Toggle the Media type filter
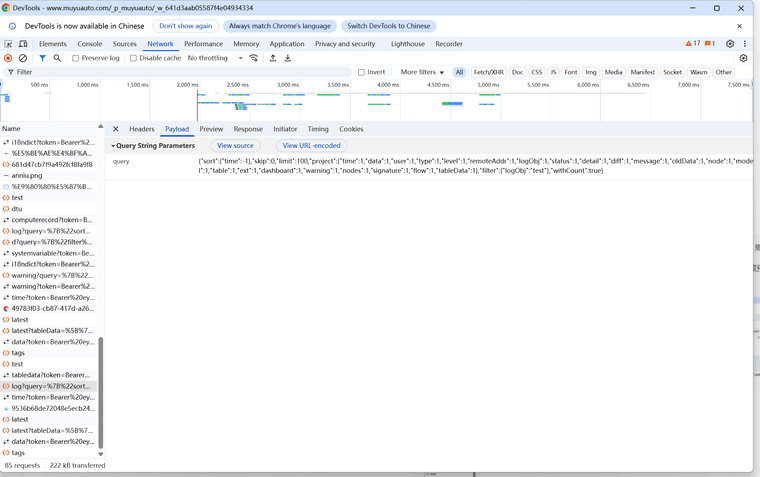The image size is (760, 477). [x=613, y=72]
